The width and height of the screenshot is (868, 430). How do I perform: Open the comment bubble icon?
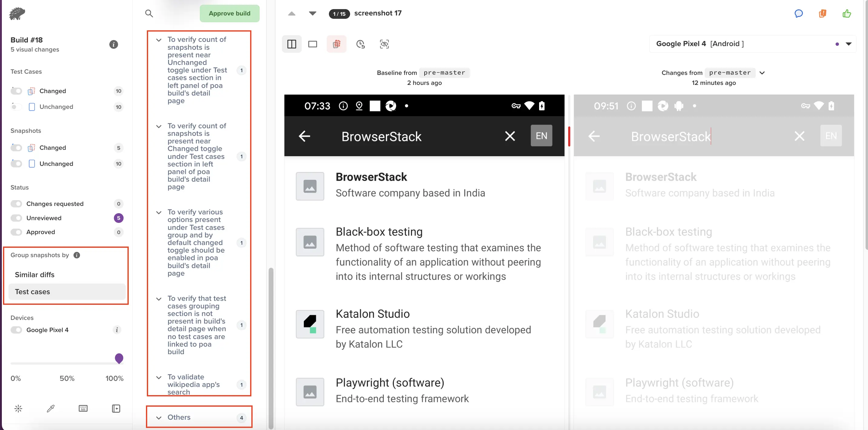click(x=798, y=13)
